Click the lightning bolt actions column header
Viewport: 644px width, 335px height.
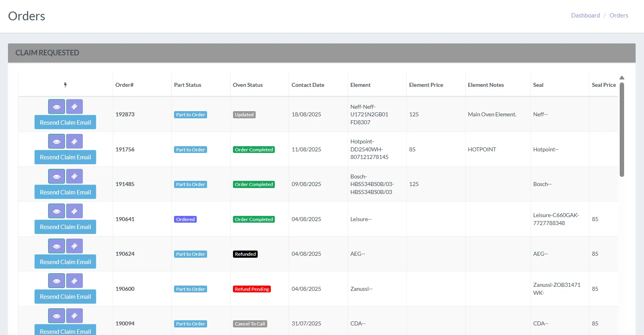point(65,85)
